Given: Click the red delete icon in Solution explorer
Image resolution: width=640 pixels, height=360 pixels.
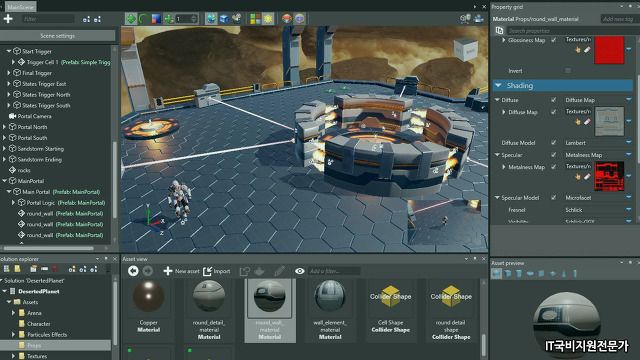Looking at the screenshot, I should [x=54, y=269].
